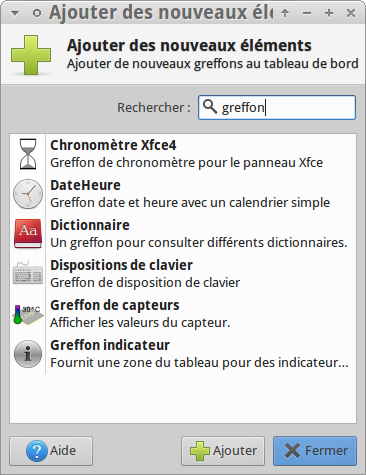
Task: Click the roll-up arrow in title bar
Action: point(285,13)
